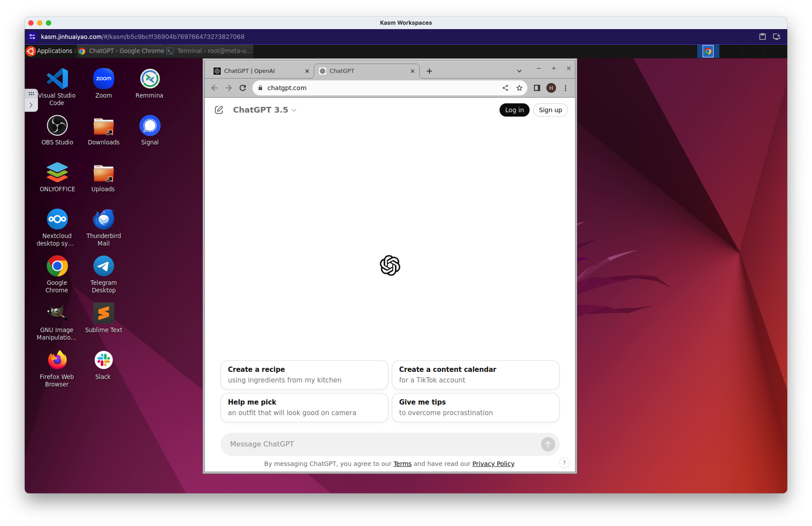This screenshot has width=812, height=526.
Task: Open Visual Studio Code desktop icon
Action: (x=57, y=87)
